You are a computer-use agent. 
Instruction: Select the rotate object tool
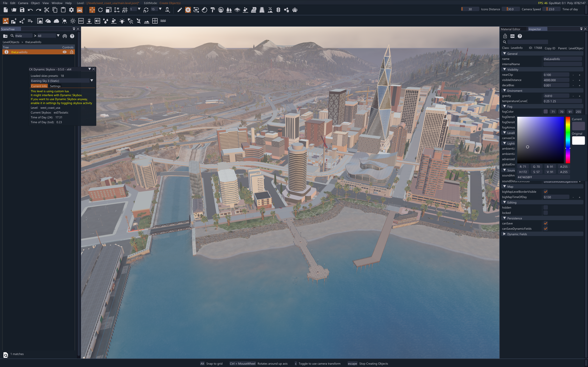click(100, 10)
